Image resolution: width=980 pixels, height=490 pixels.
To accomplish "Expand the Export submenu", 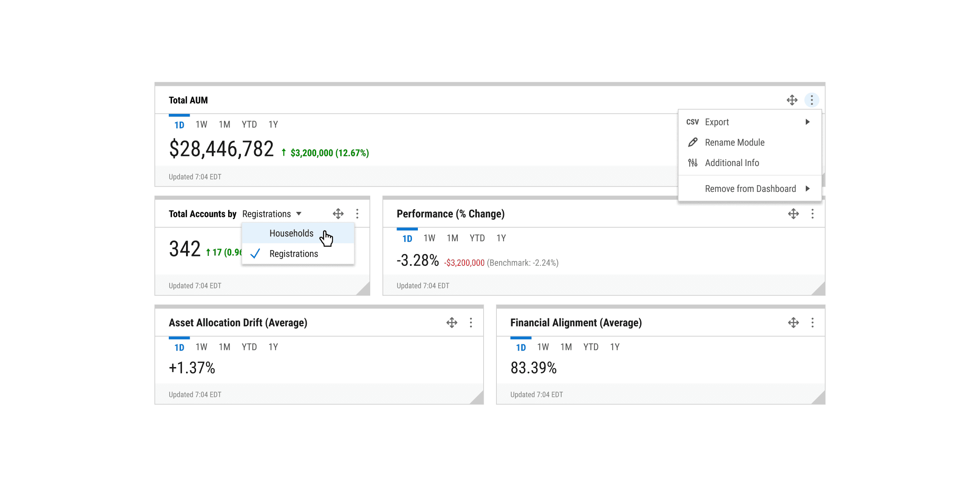I will click(807, 122).
